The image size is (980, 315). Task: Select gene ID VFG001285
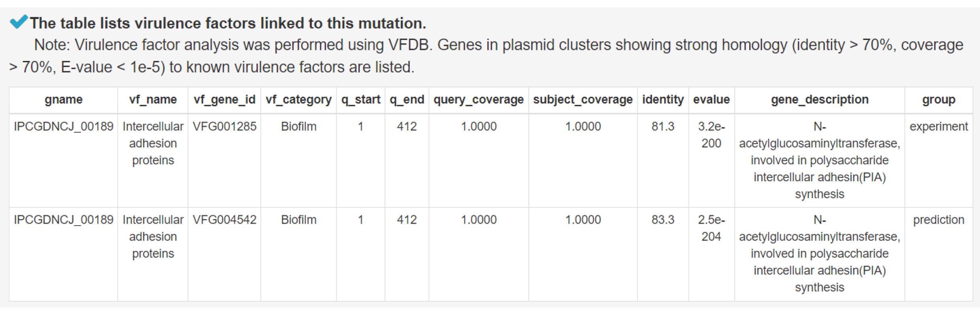pos(224,127)
